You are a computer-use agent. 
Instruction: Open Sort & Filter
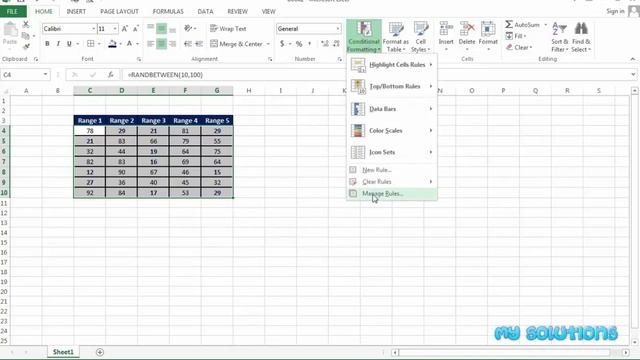click(x=560, y=37)
